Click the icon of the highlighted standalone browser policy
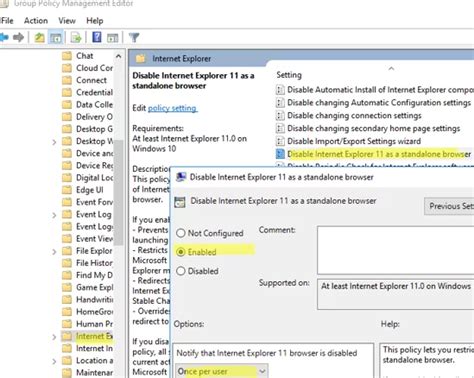This screenshot has width=474, height=378. (x=280, y=154)
